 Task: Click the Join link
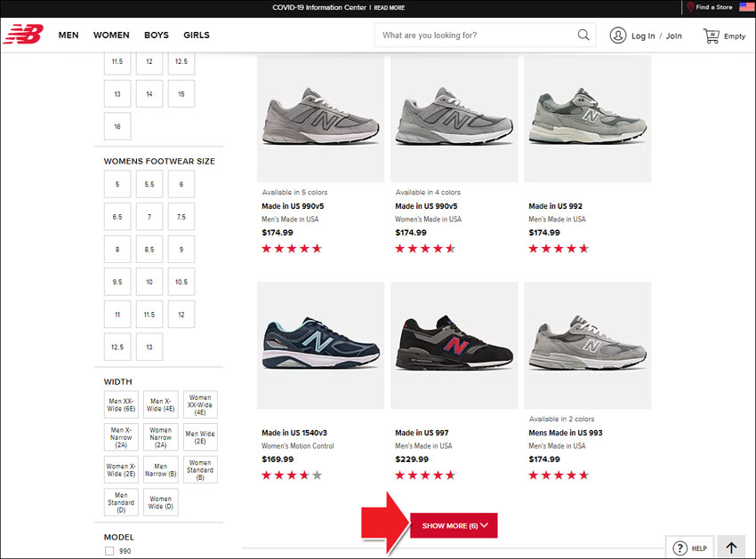673,36
